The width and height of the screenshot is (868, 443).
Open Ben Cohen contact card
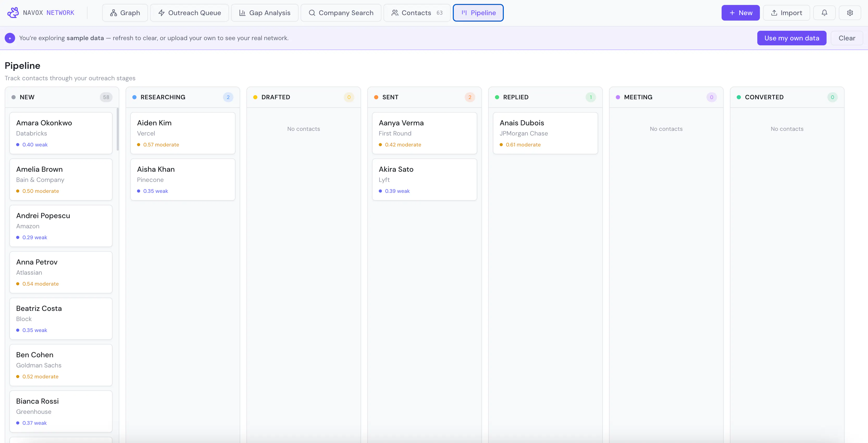(x=61, y=365)
